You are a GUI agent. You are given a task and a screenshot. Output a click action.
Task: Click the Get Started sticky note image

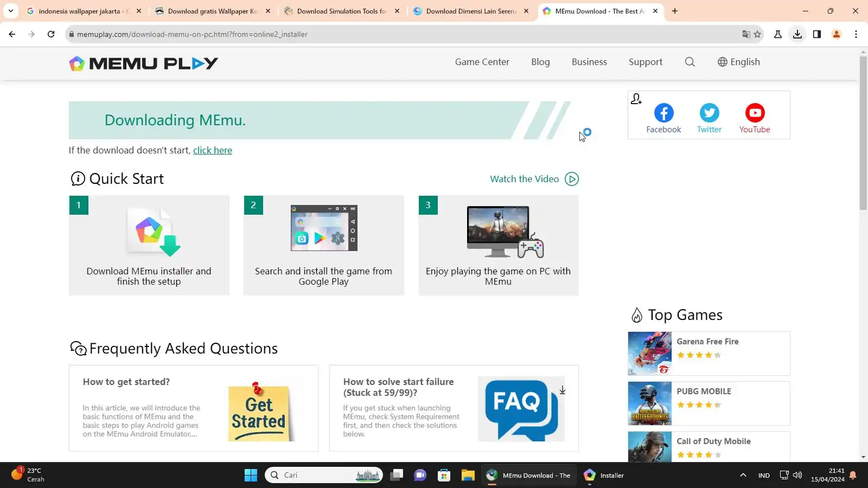(x=259, y=412)
